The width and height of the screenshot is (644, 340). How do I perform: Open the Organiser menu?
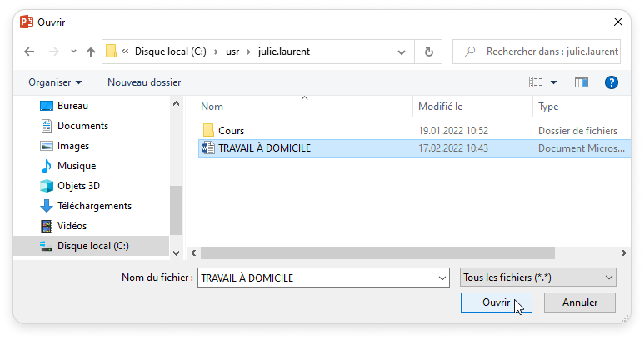coord(55,82)
